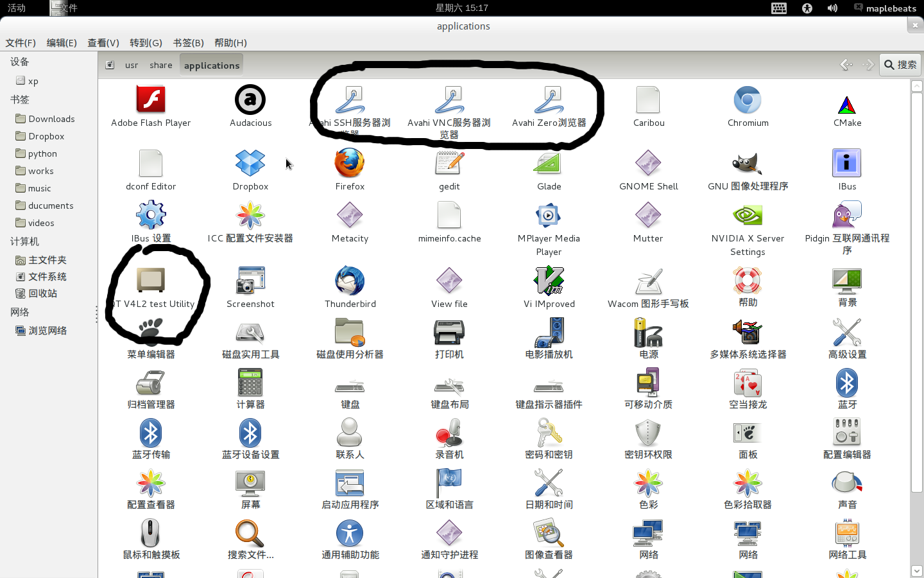Select the 图像查看器 image viewer icon
The height and width of the screenshot is (578, 924).
[549, 532]
